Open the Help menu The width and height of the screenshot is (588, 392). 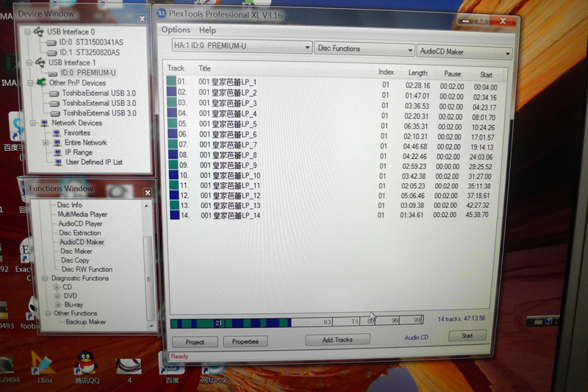207,30
